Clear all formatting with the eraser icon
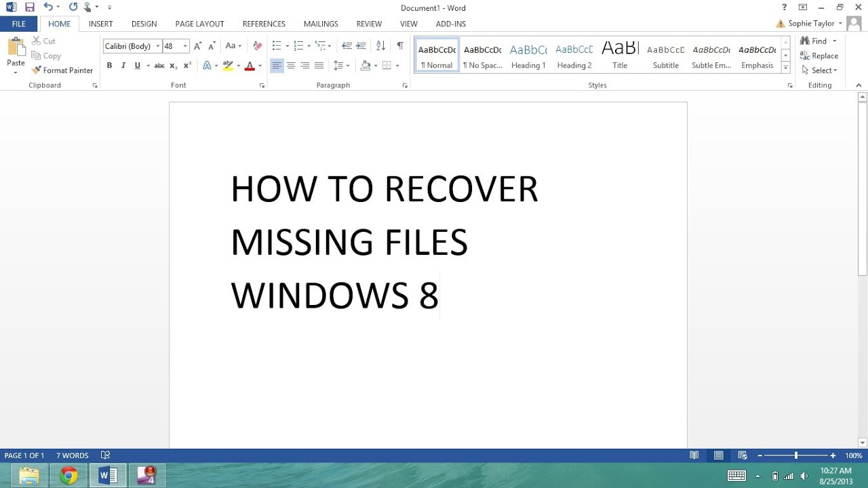The width and height of the screenshot is (868, 488). tap(257, 46)
